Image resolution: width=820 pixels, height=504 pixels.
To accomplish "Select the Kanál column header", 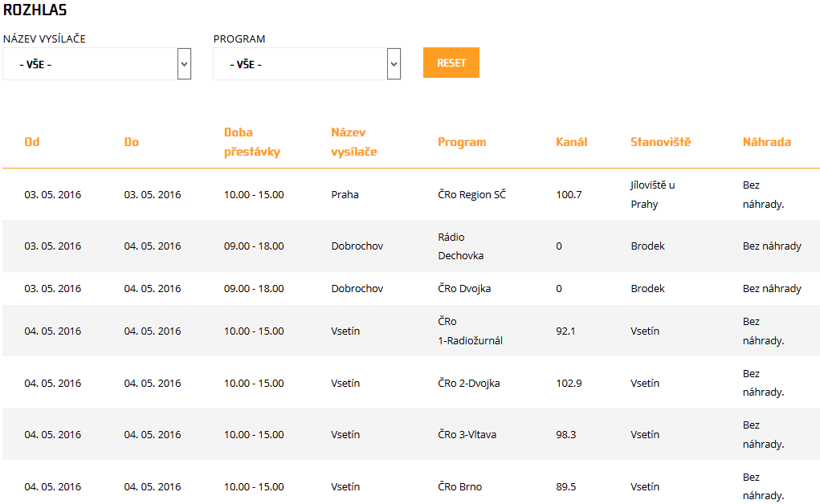I will click(571, 142).
